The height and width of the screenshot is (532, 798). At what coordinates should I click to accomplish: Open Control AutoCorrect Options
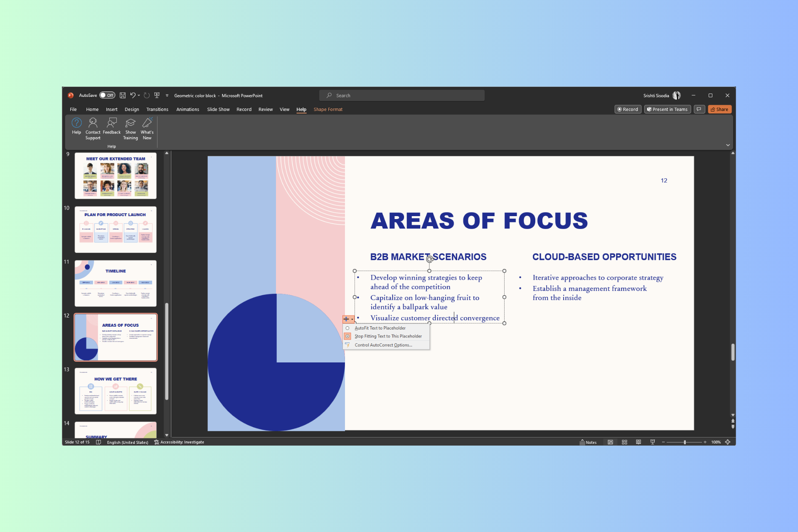(x=383, y=345)
